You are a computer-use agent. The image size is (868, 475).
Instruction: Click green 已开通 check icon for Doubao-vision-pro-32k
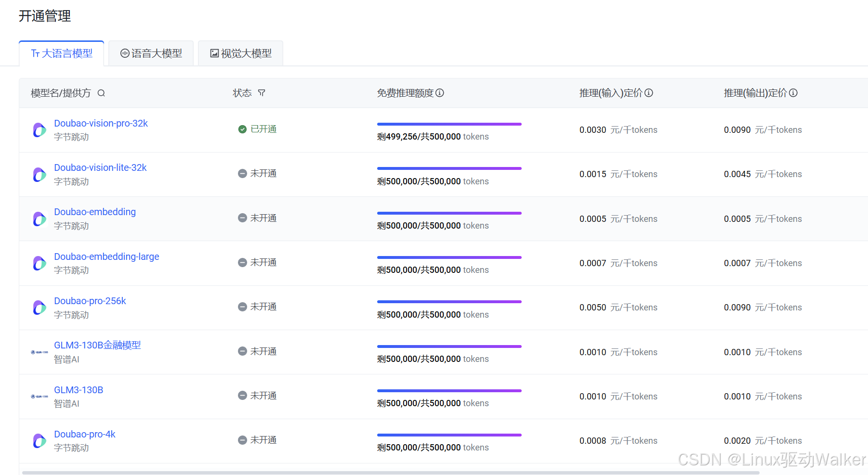tap(242, 129)
